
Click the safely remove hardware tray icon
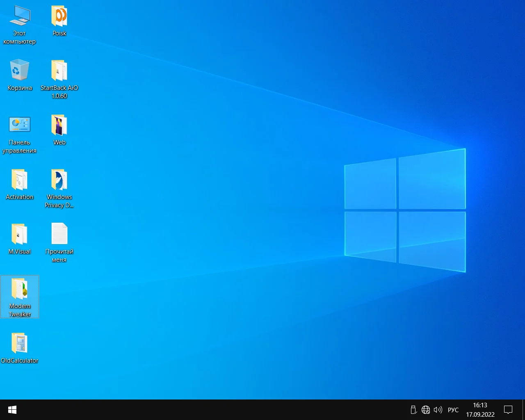point(413,410)
